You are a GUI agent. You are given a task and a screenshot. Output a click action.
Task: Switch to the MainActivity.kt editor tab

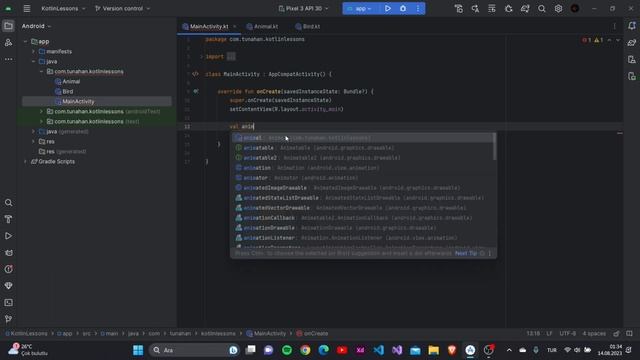point(209,27)
